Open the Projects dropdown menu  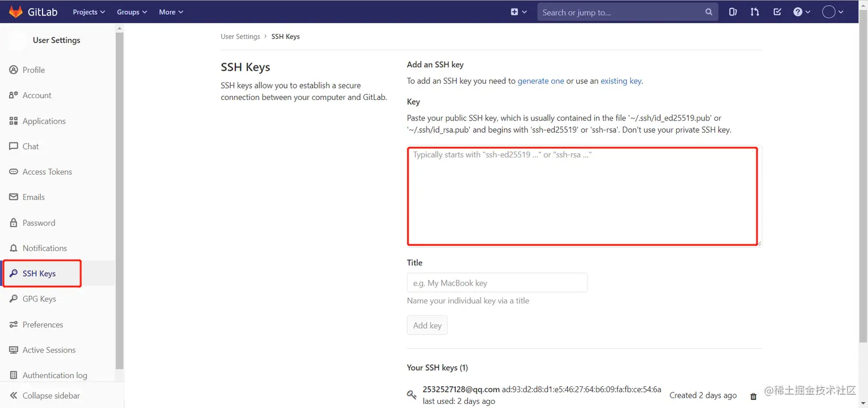[89, 12]
